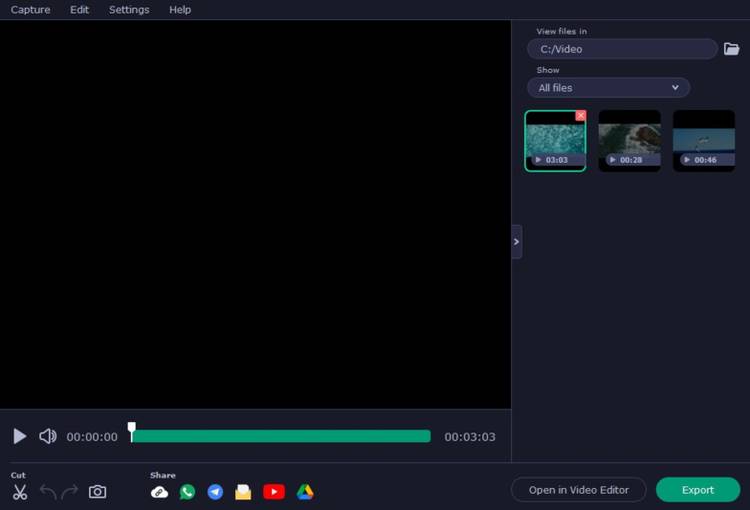Delete the 03:03 video using red X
This screenshot has height=510, width=750.
[581, 115]
